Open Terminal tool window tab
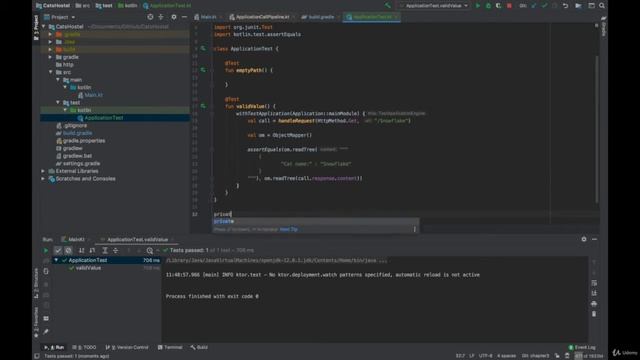 pos(170,347)
